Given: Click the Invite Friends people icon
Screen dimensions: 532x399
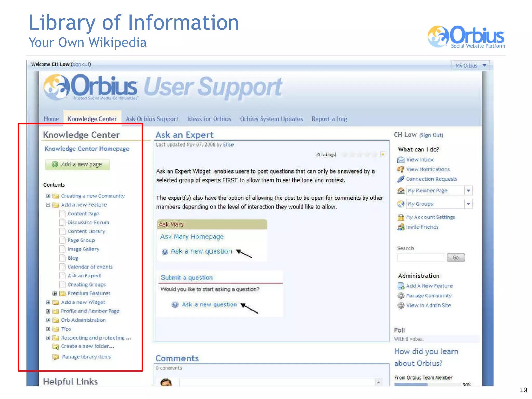Looking at the screenshot, I should click(401, 227).
